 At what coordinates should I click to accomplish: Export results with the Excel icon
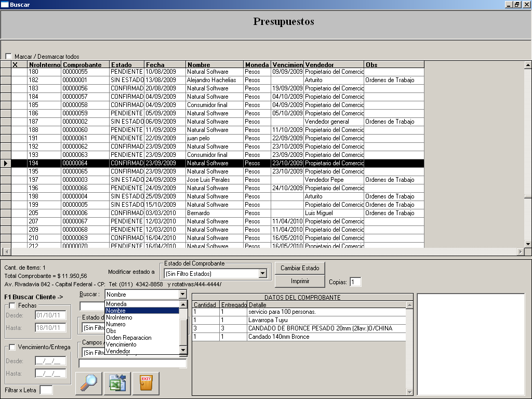click(117, 383)
